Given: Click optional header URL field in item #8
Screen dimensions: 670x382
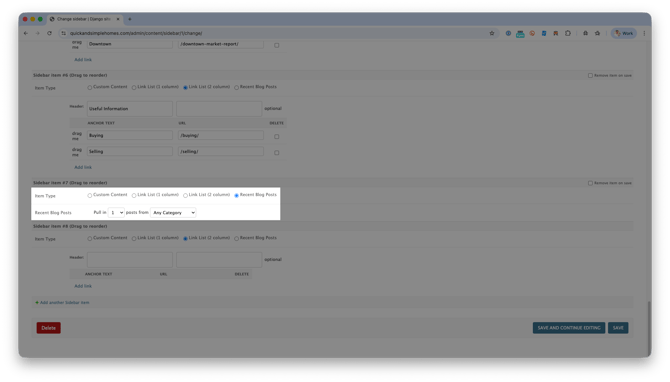Looking at the screenshot, I should (219, 260).
